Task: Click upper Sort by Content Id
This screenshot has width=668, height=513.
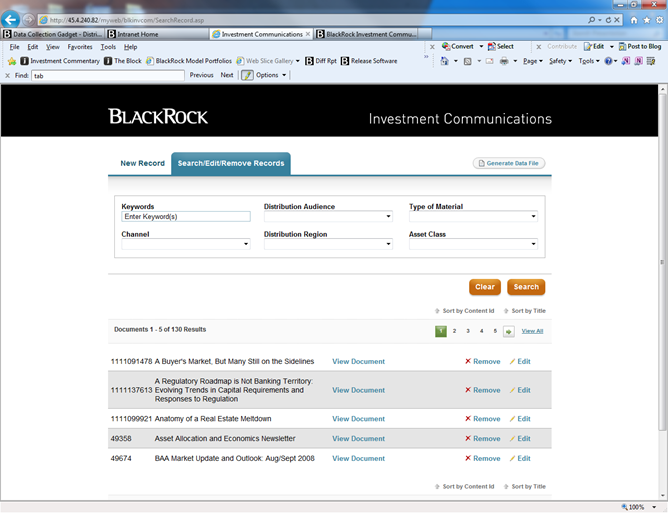Action: point(464,311)
